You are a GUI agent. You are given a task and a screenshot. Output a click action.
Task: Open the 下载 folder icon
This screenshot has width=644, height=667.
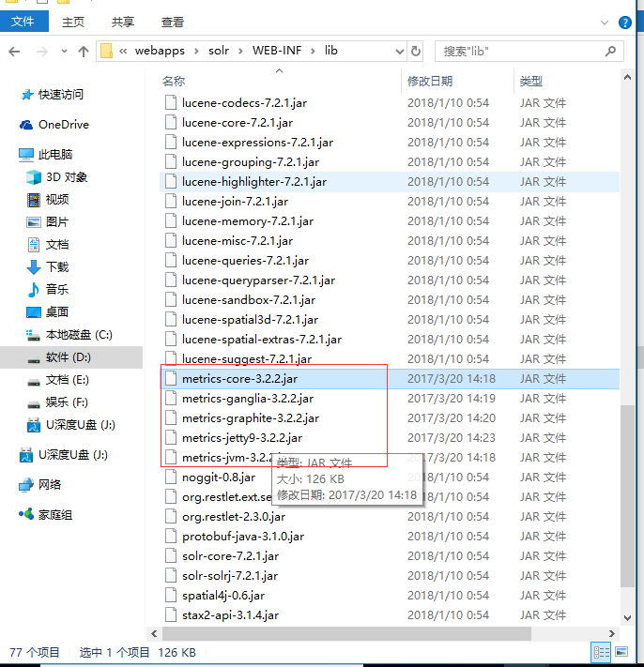coord(34,267)
